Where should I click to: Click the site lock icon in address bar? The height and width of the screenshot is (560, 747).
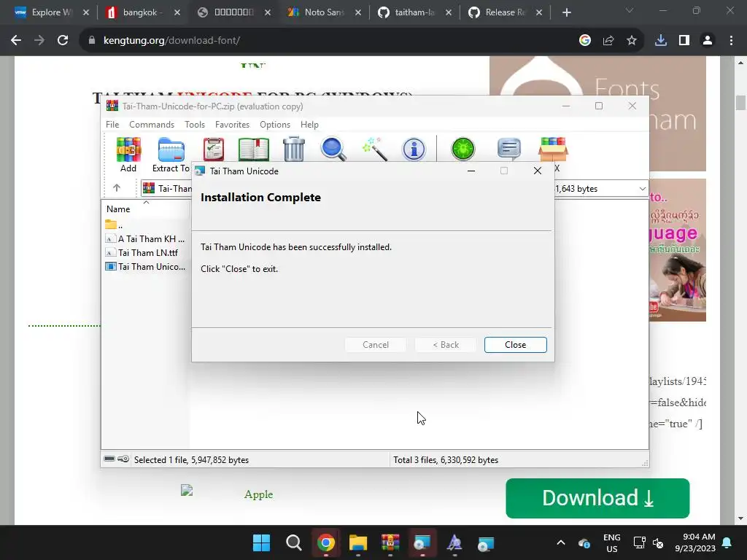point(92,41)
